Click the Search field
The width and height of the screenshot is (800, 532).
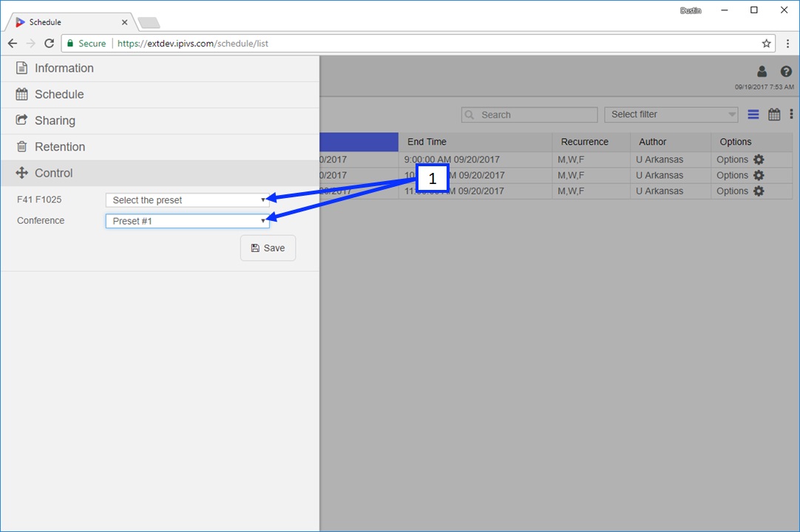(x=529, y=115)
